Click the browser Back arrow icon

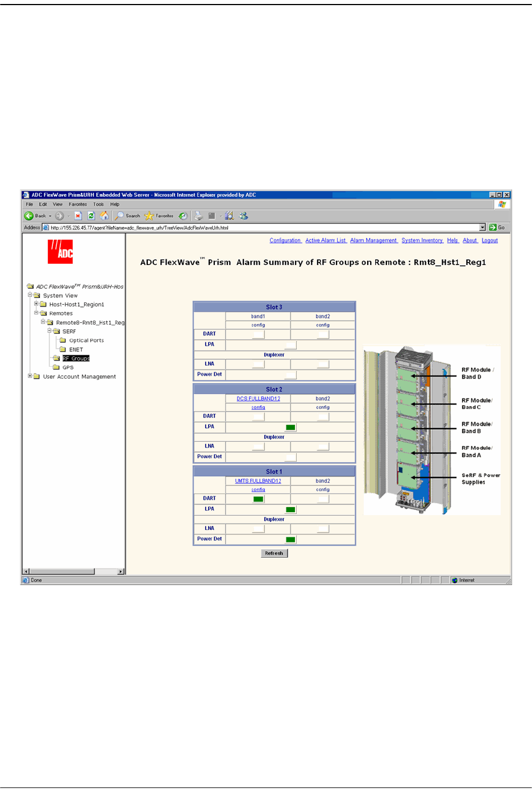(x=28, y=216)
